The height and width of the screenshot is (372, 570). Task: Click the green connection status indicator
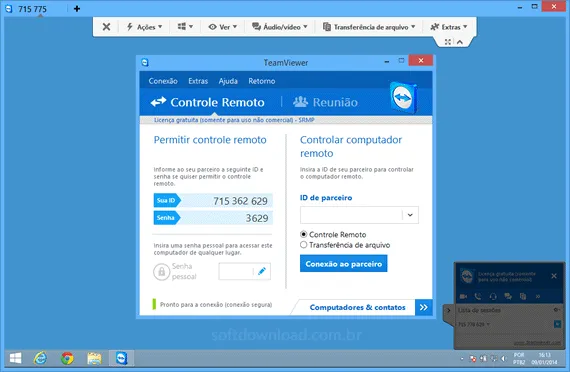(154, 304)
